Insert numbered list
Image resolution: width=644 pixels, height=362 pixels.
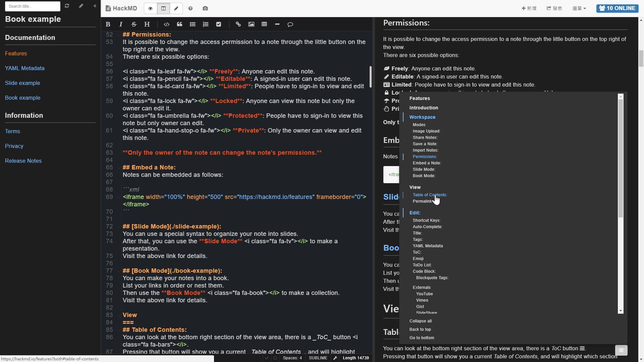click(x=206, y=24)
